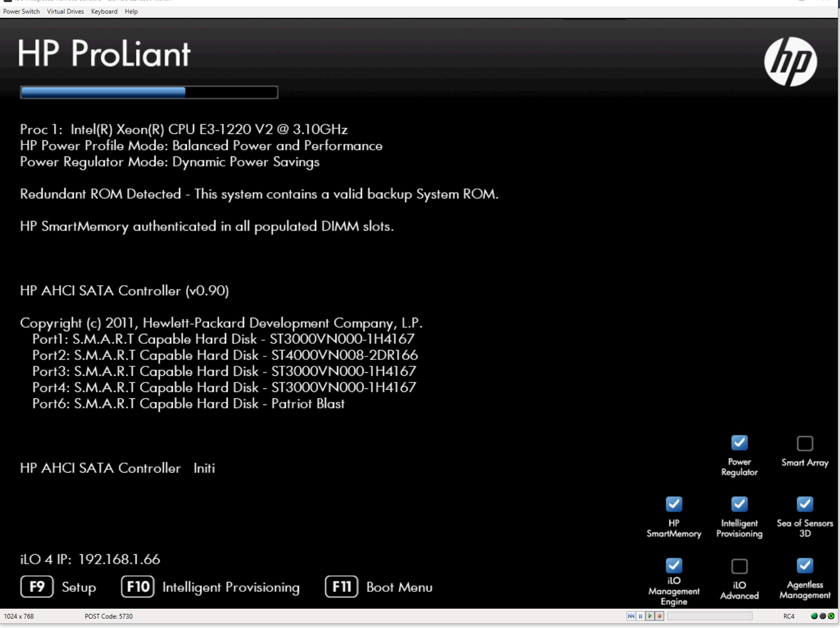Click the Power Regulator Mode line

pyautogui.click(x=170, y=162)
